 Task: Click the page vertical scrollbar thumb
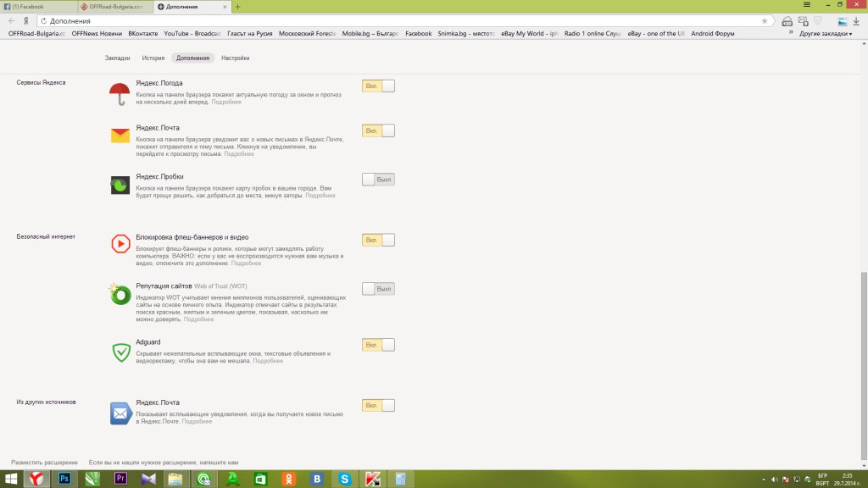864,366
